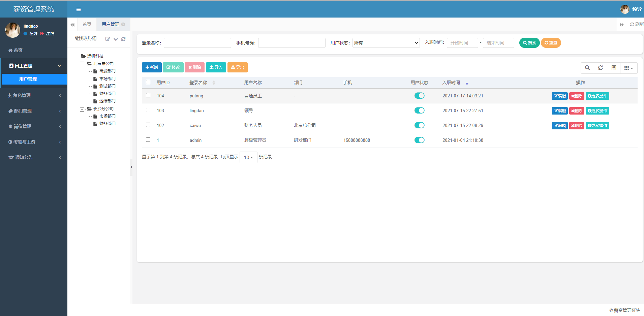The image size is (644, 316).
Task: Click the 研发部门 file icon in the tree
Action: [95, 71]
